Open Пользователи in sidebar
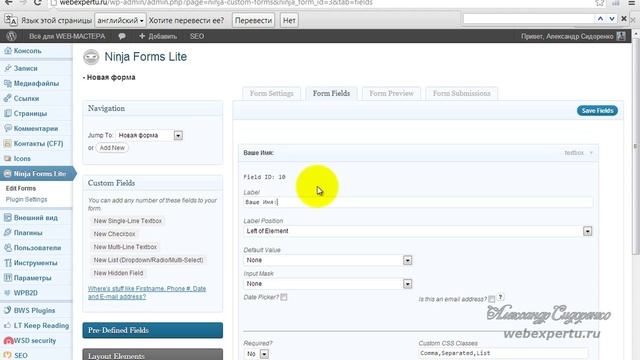Screen dimensions: 640x360 (36, 248)
